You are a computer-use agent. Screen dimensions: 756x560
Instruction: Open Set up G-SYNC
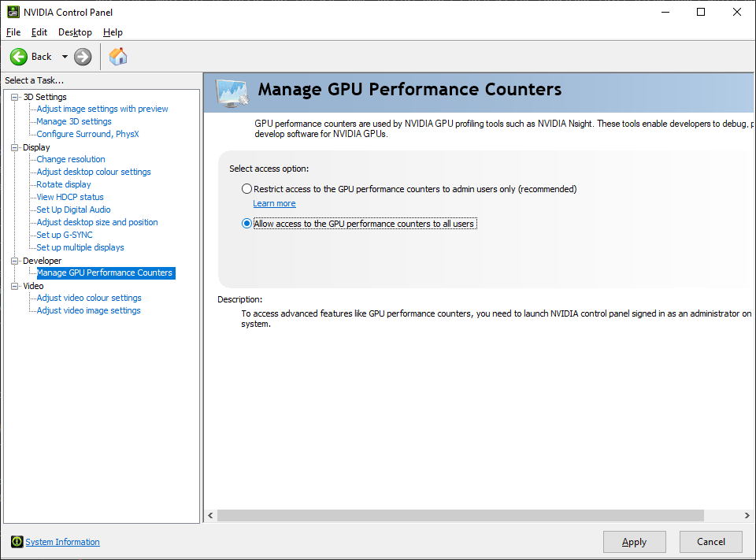click(65, 235)
